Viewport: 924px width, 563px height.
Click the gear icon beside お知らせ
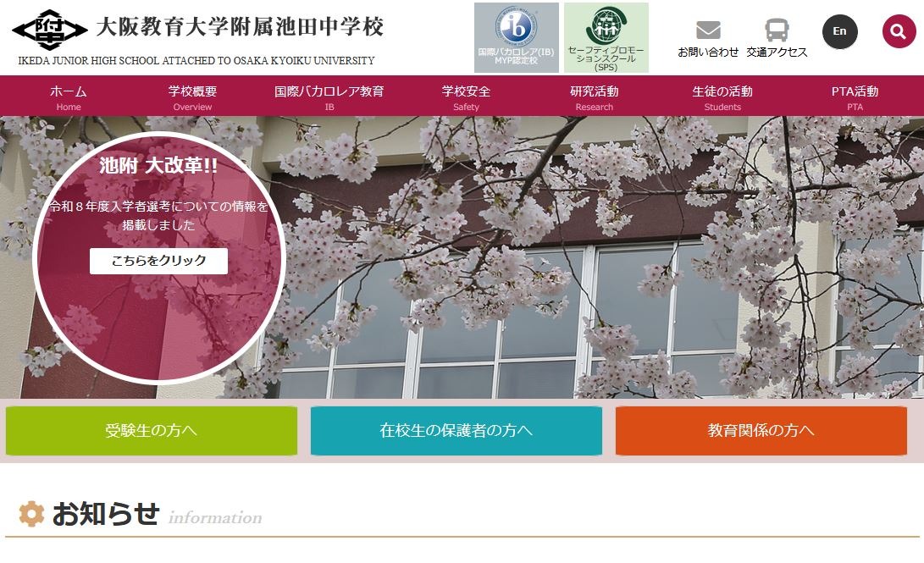[31, 514]
